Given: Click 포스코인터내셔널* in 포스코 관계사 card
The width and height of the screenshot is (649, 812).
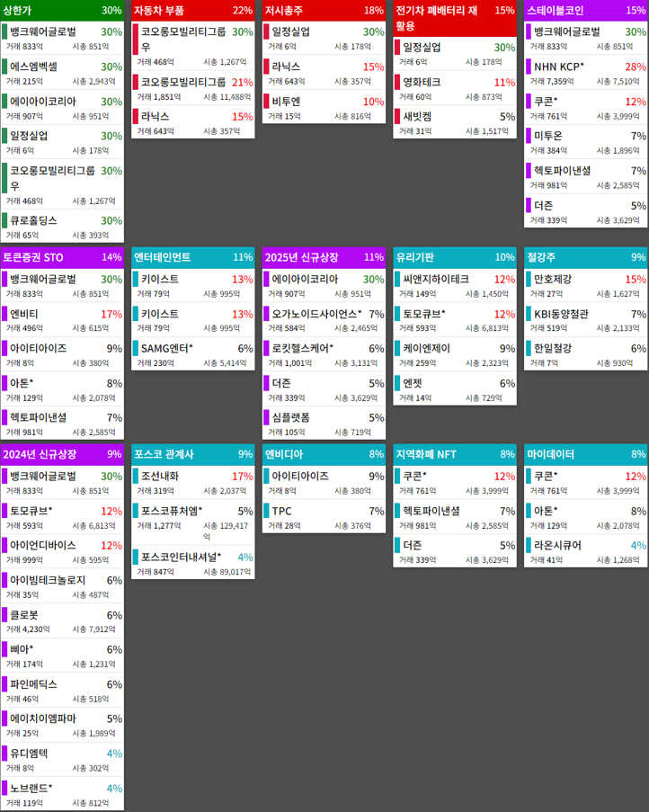Looking at the screenshot, I should click(x=193, y=563).
